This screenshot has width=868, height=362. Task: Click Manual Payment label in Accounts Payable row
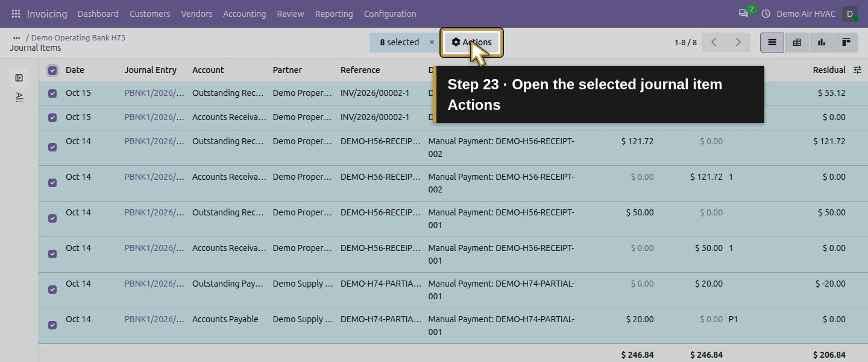[x=502, y=325]
